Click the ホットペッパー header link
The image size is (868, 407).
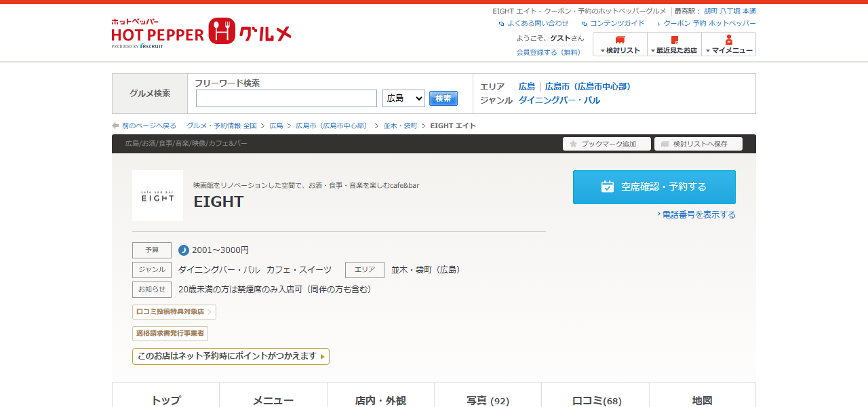[x=732, y=23]
